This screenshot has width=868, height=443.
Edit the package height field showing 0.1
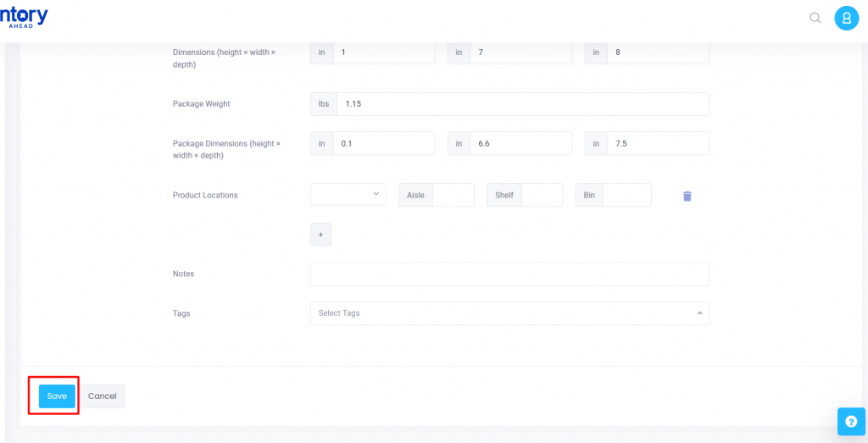coord(383,144)
